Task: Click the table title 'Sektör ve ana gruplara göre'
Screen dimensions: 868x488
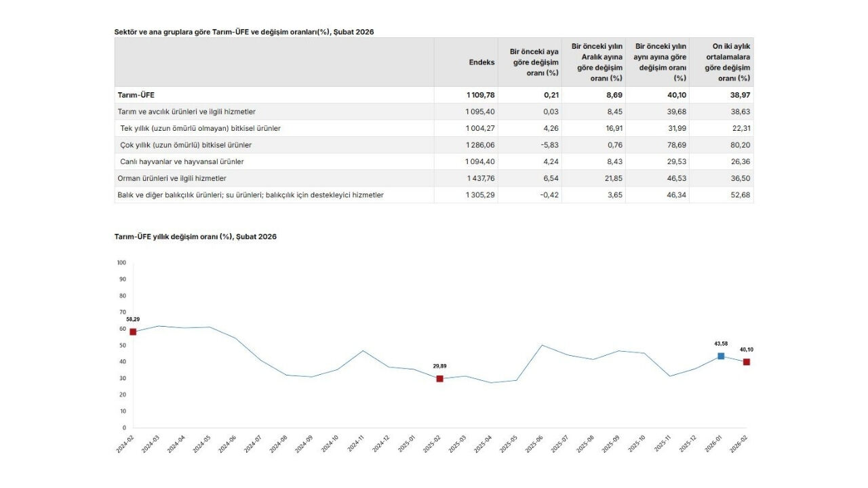Action: point(243,32)
